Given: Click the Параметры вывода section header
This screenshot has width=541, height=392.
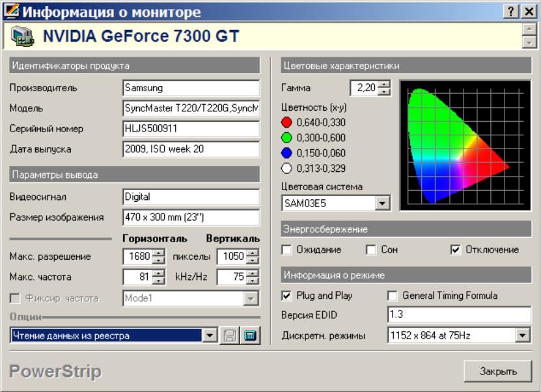Looking at the screenshot, I should [x=135, y=175].
